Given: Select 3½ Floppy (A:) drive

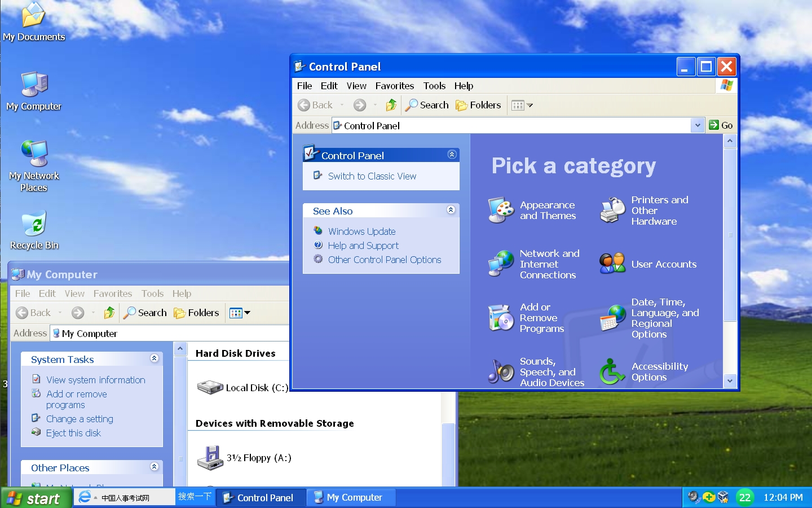Looking at the screenshot, I should pos(244,458).
